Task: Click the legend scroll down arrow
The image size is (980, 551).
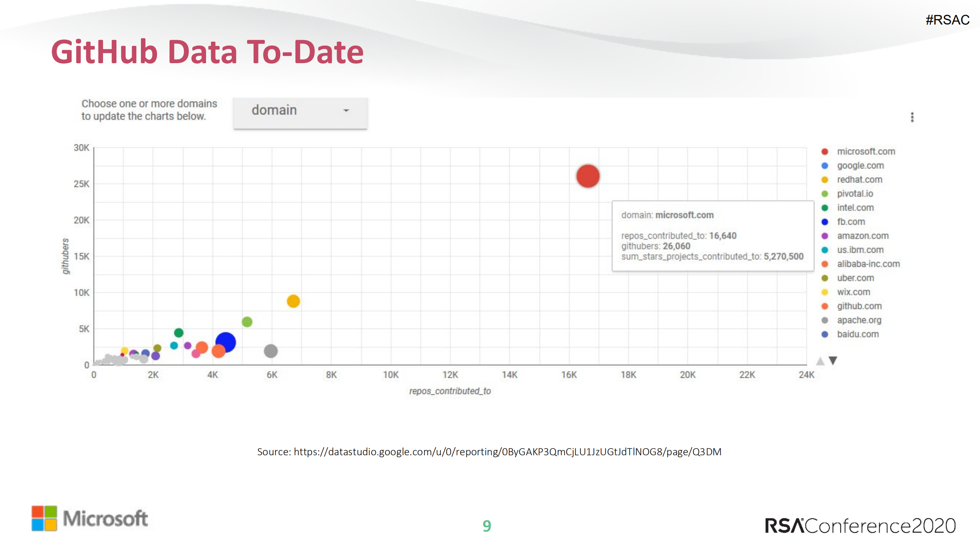Action: click(x=833, y=360)
